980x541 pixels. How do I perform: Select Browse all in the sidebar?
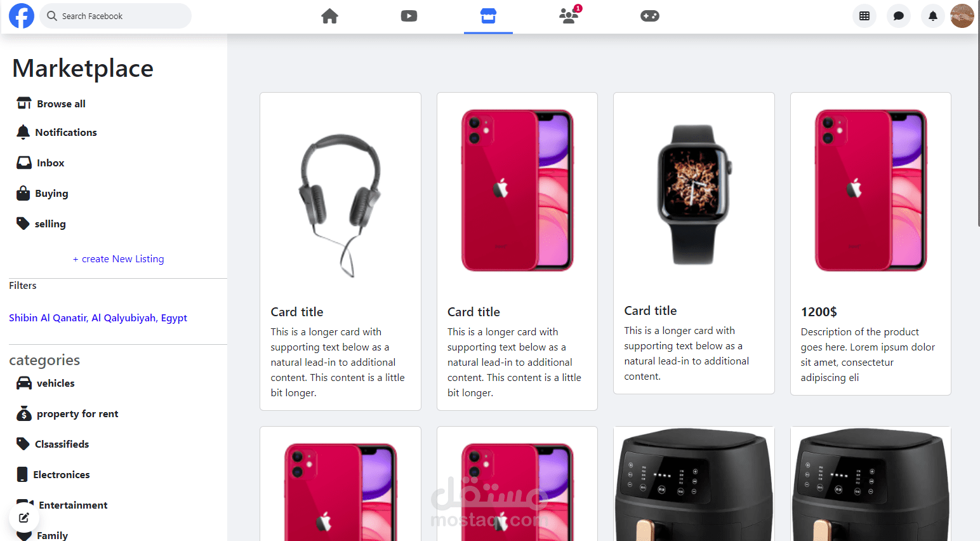(51, 104)
